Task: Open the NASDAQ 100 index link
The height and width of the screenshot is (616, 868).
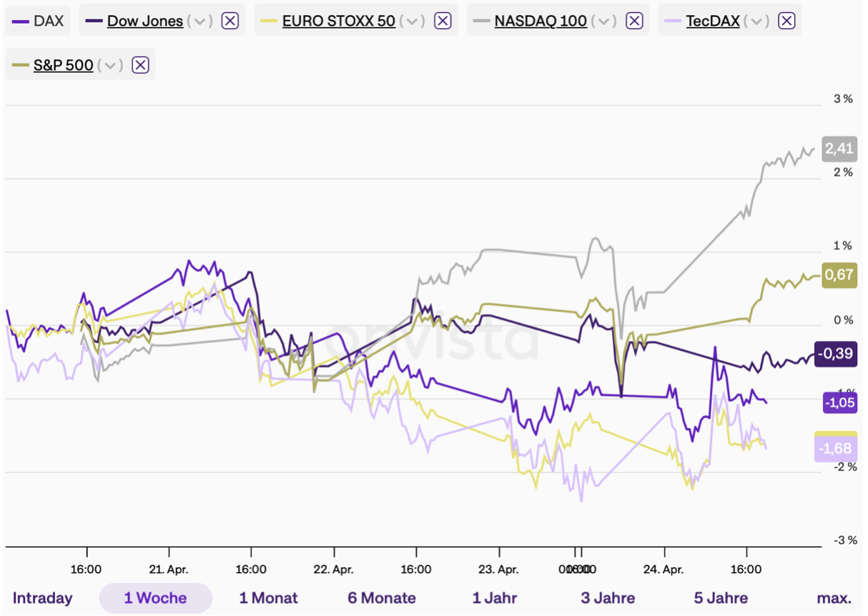Action: [x=541, y=21]
